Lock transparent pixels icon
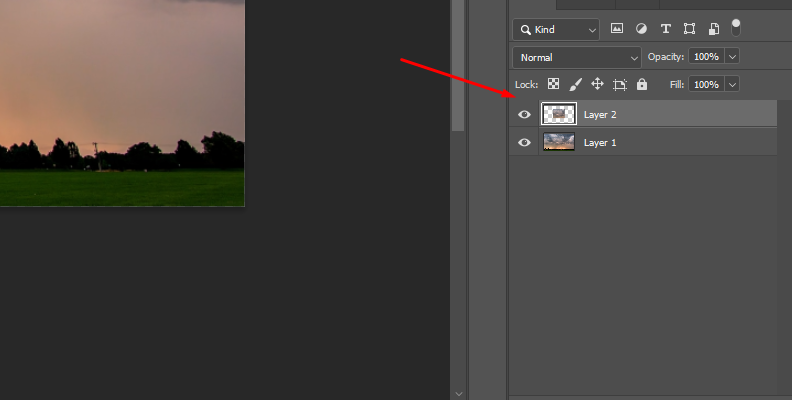 [553, 85]
